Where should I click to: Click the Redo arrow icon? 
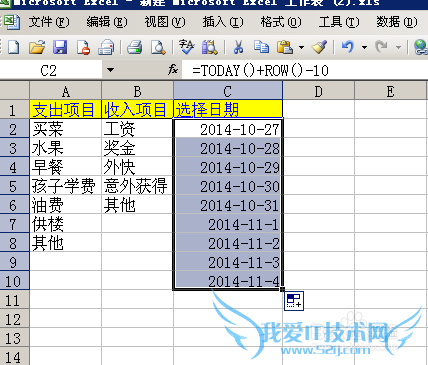tap(382, 47)
